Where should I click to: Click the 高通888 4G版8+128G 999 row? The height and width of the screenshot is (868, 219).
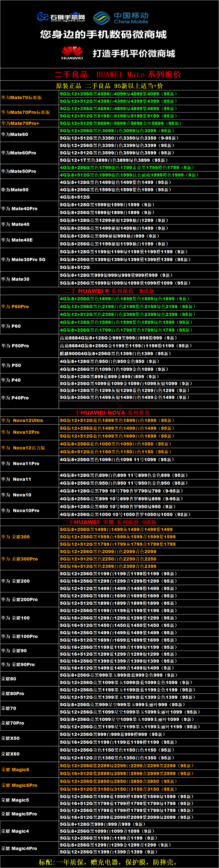point(139,338)
